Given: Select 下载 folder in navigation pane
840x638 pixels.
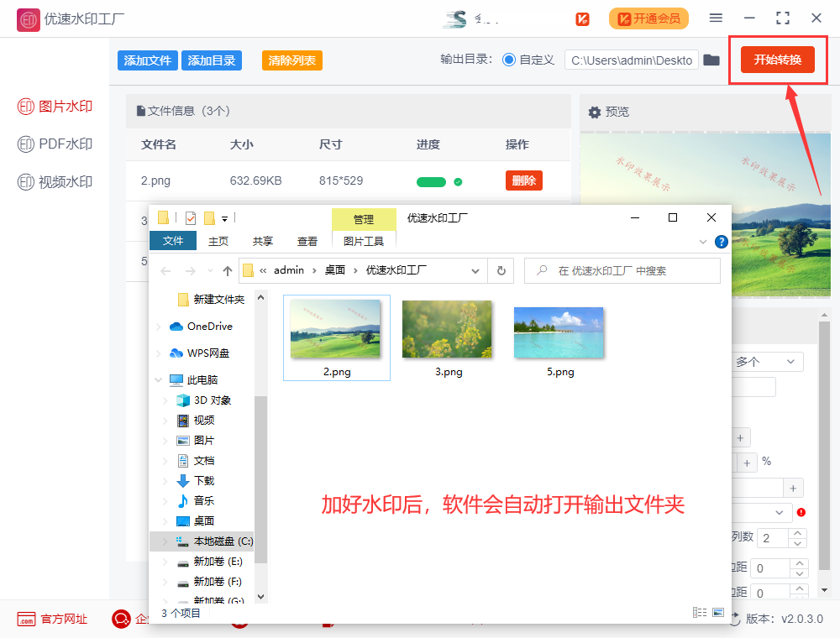Looking at the screenshot, I should click(x=196, y=481).
